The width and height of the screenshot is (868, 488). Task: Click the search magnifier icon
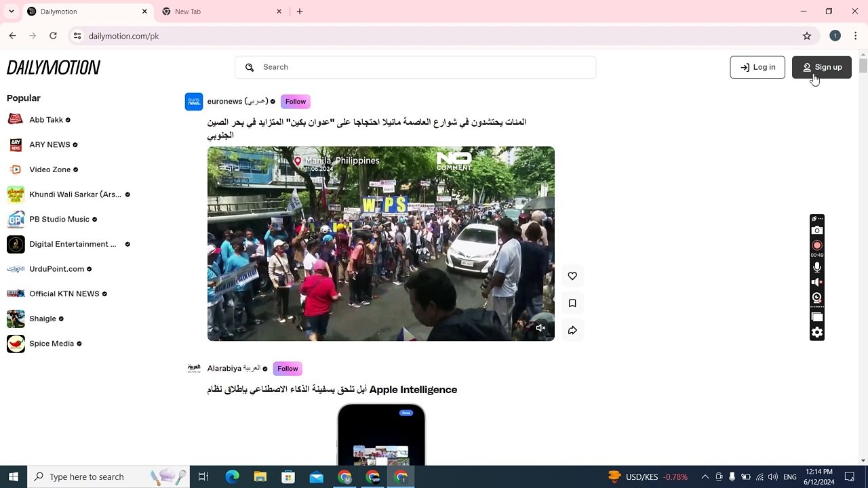pos(250,67)
